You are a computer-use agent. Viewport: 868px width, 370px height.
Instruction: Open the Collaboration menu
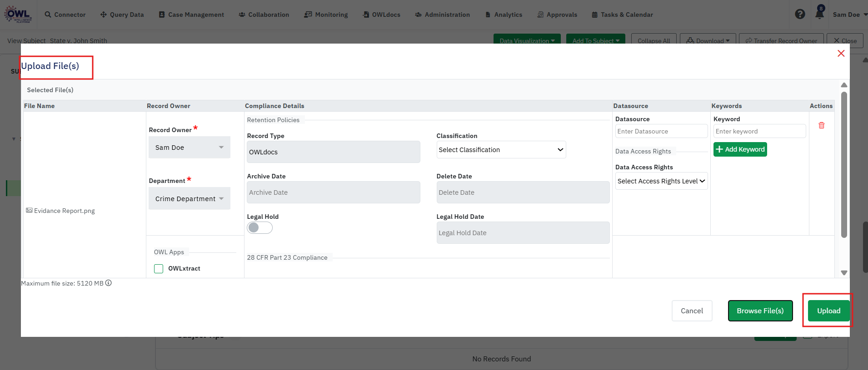[x=264, y=15]
